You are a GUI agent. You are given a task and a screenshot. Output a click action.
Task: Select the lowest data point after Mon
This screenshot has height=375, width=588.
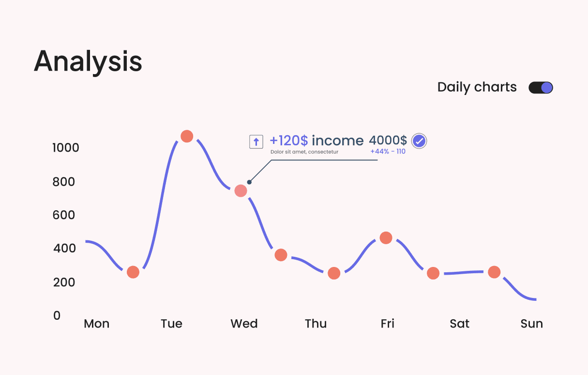133,272
